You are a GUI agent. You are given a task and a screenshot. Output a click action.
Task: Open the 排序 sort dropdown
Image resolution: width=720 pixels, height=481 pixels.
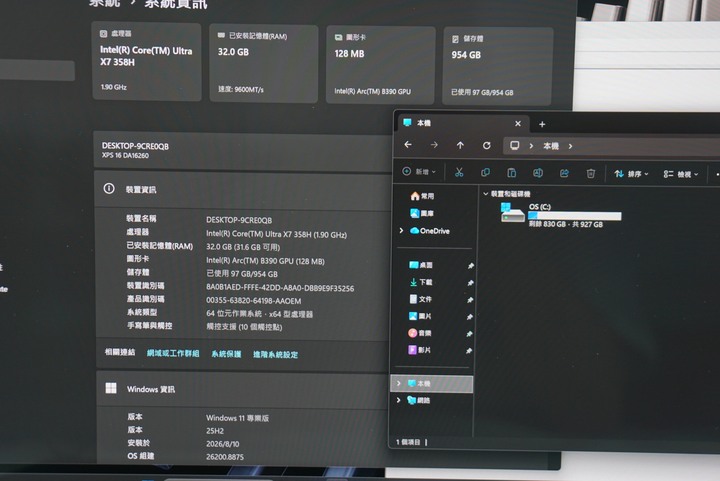pyautogui.click(x=631, y=174)
